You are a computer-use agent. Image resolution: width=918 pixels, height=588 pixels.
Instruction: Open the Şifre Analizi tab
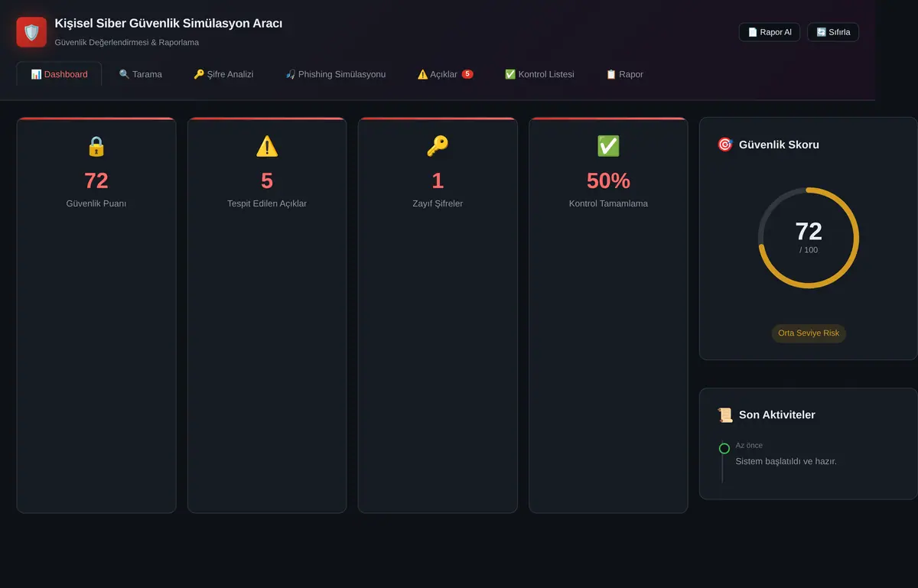(223, 74)
